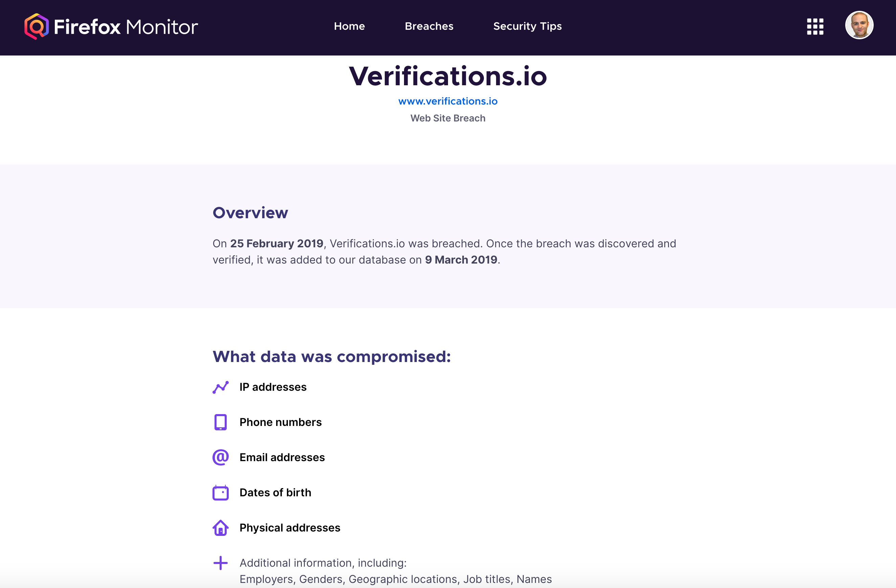Click the Phone numbers device icon

[x=221, y=422]
